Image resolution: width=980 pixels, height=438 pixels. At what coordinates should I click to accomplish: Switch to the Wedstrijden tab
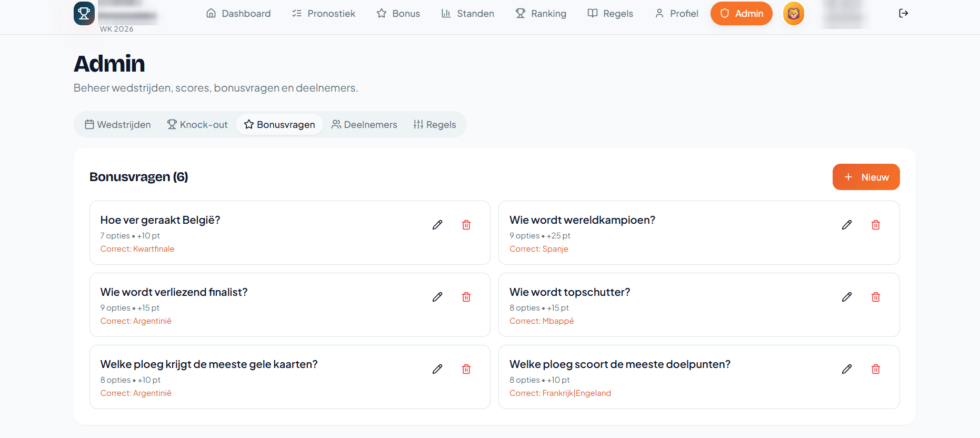point(118,124)
